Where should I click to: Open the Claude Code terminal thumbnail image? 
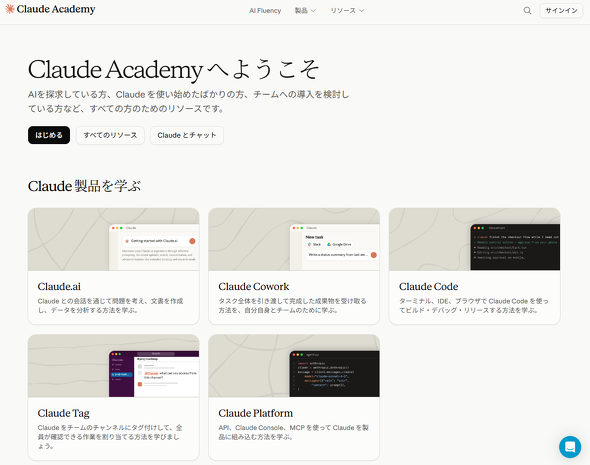click(474, 239)
